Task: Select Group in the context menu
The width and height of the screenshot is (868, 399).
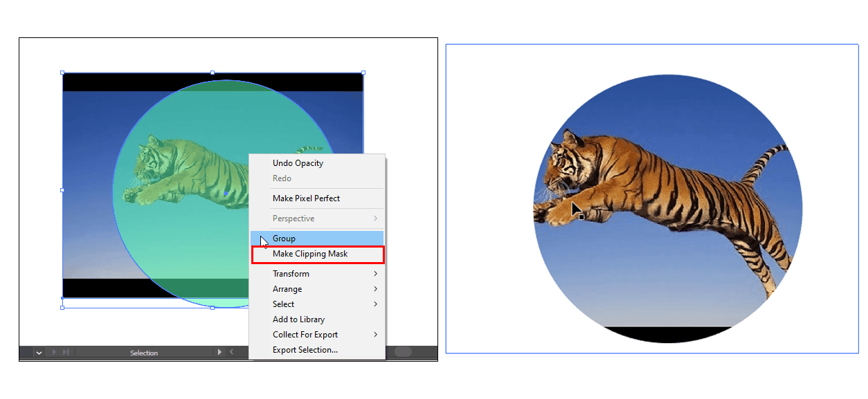Action: [284, 239]
